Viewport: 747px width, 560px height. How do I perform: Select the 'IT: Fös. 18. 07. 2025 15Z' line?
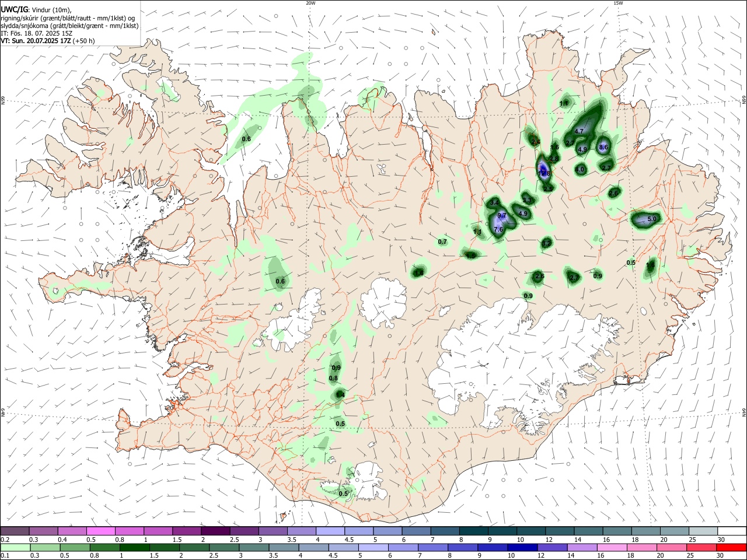37,33
